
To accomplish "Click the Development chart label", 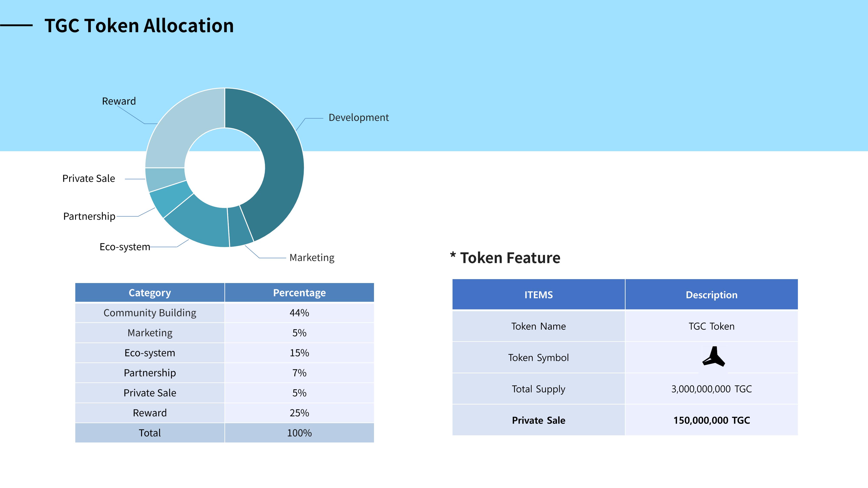I will (x=359, y=118).
